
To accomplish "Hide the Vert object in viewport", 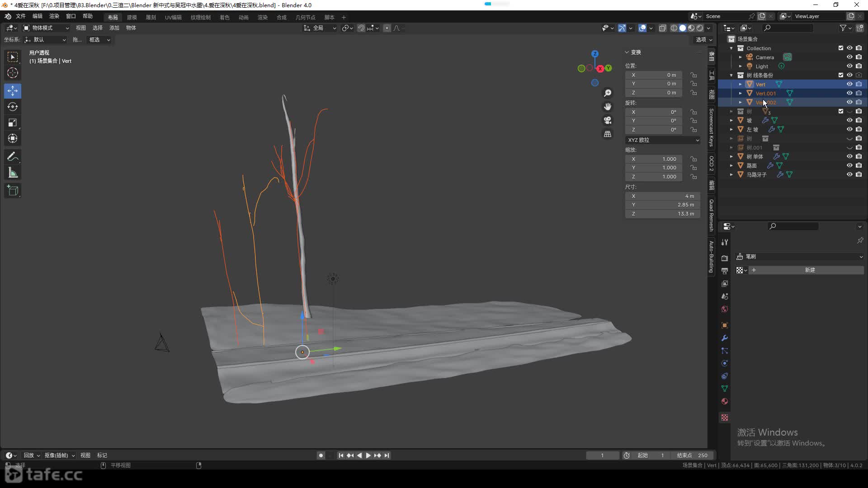I will pos(849,84).
